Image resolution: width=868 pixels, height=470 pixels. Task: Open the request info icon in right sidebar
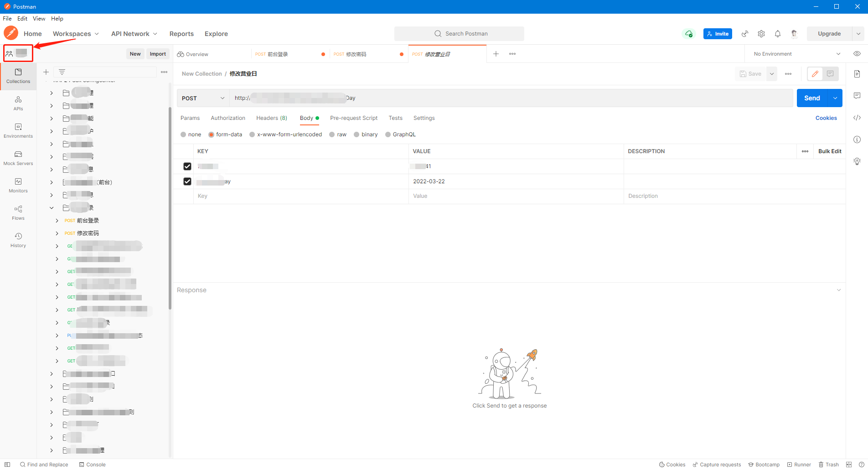point(857,139)
